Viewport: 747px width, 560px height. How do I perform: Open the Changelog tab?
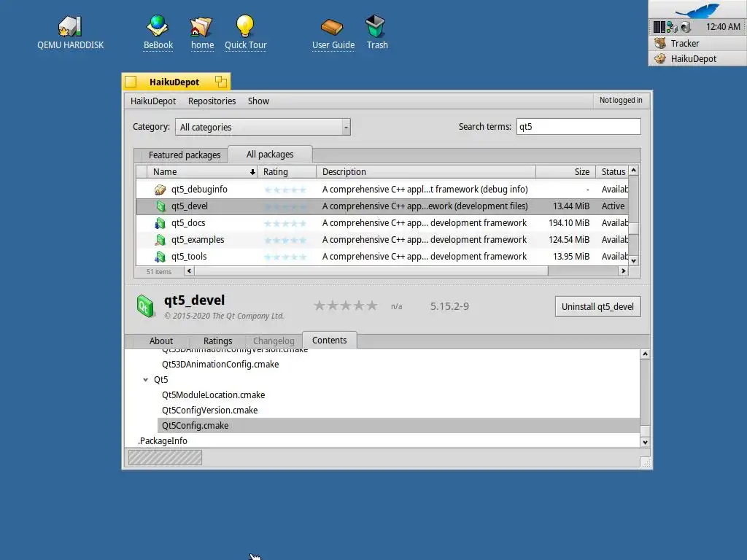[274, 341]
